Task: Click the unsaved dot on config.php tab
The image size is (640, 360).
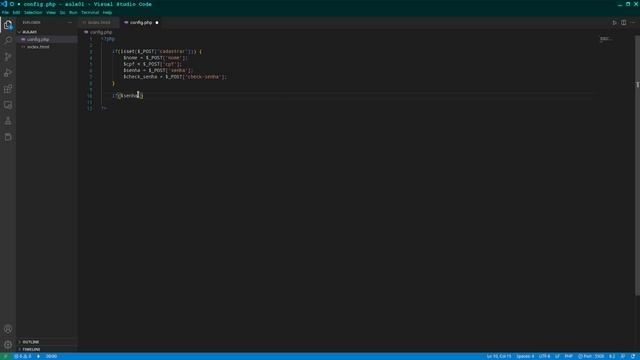Action: 157,22
